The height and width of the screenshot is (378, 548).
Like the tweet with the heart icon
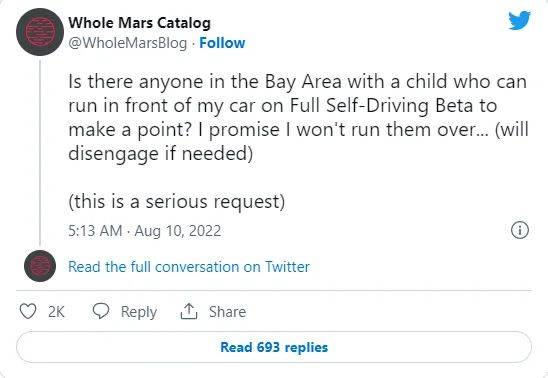[x=28, y=312]
